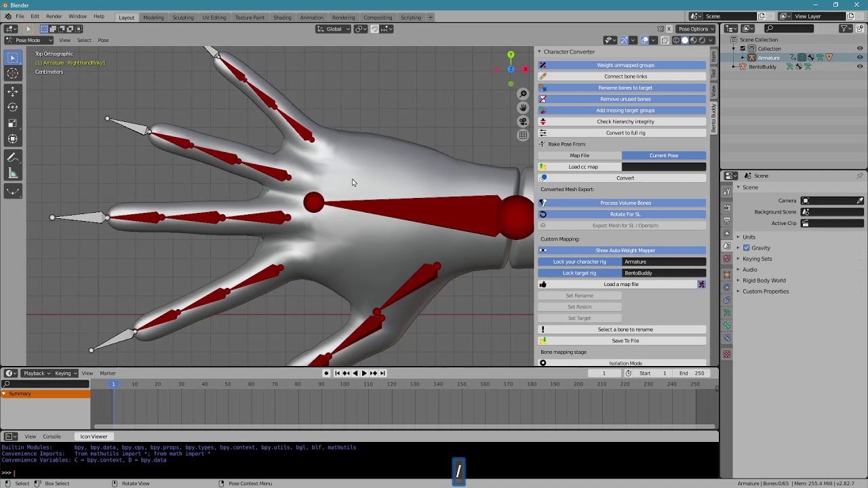The width and height of the screenshot is (868, 488).
Task: Open the World properties tab icon
Action: (727, 259)
